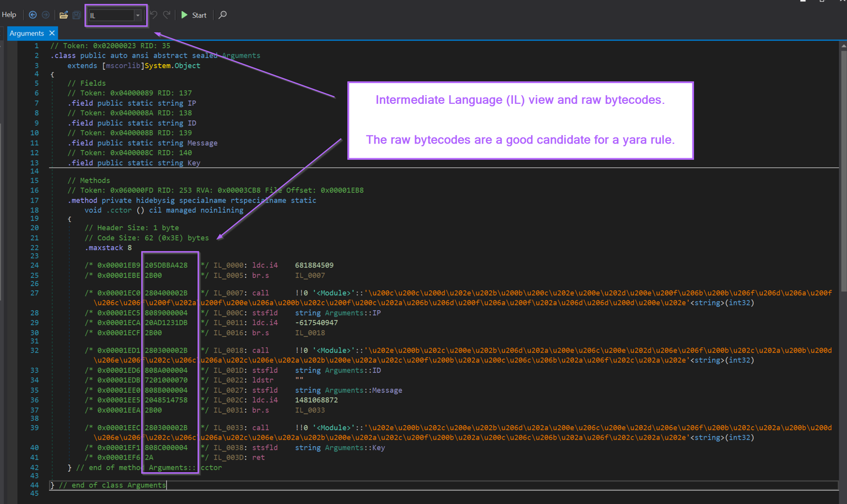
Task: Start debugging via the green play icon
Action: tap(185, 15)
